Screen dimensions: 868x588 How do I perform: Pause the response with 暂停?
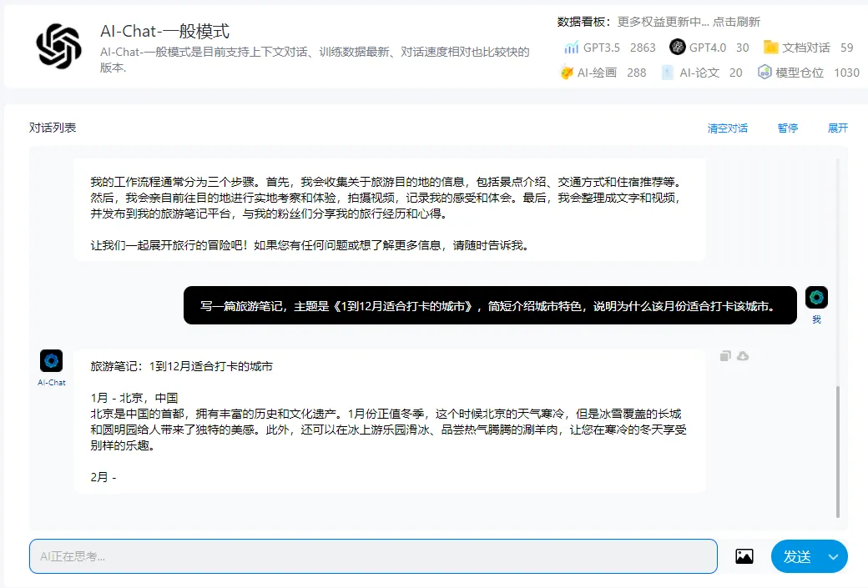tap(787, 128)
